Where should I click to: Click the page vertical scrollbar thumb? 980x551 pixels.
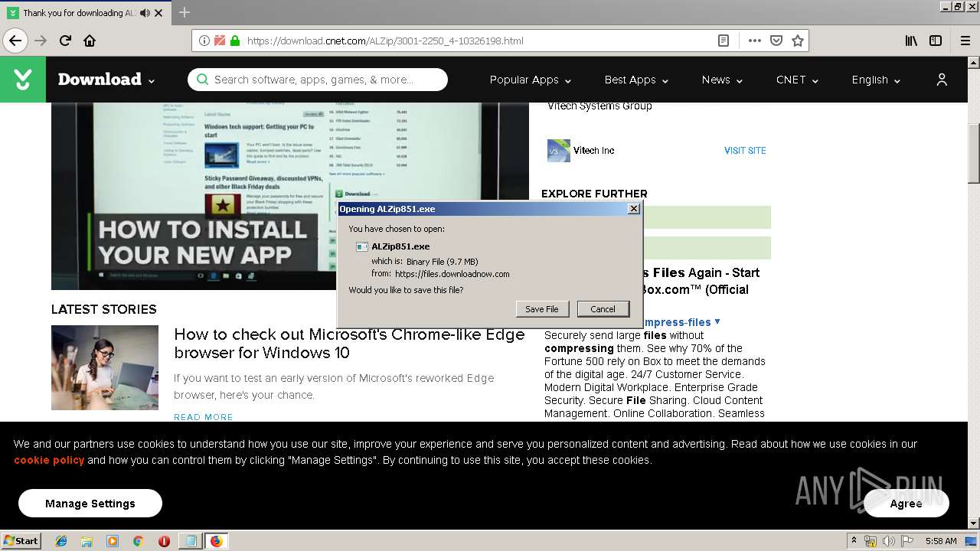tap(973, 153)
